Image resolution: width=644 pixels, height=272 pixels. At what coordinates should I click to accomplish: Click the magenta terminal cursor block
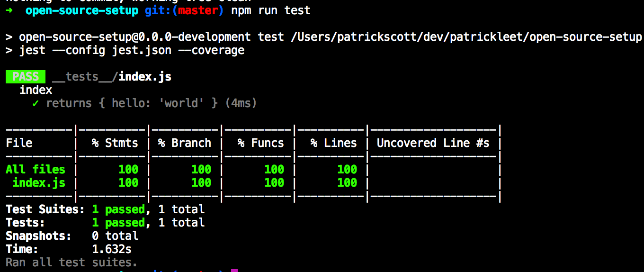pos(234,270)
